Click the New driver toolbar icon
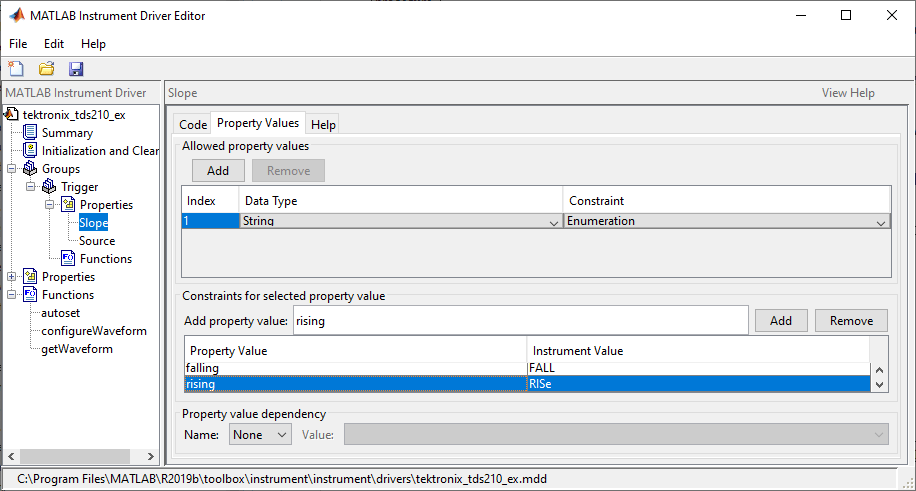Screen dimensions: 916x491 [16, 69]
